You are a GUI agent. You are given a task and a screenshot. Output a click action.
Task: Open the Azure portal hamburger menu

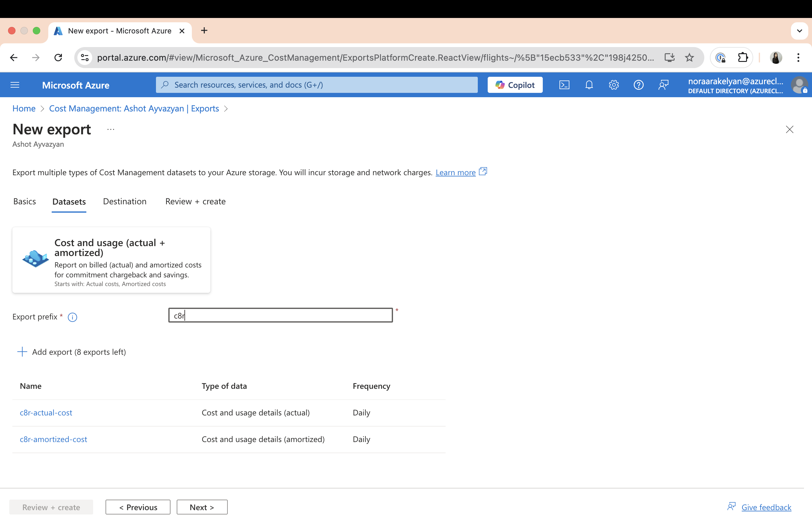click(x=15, y=85)
